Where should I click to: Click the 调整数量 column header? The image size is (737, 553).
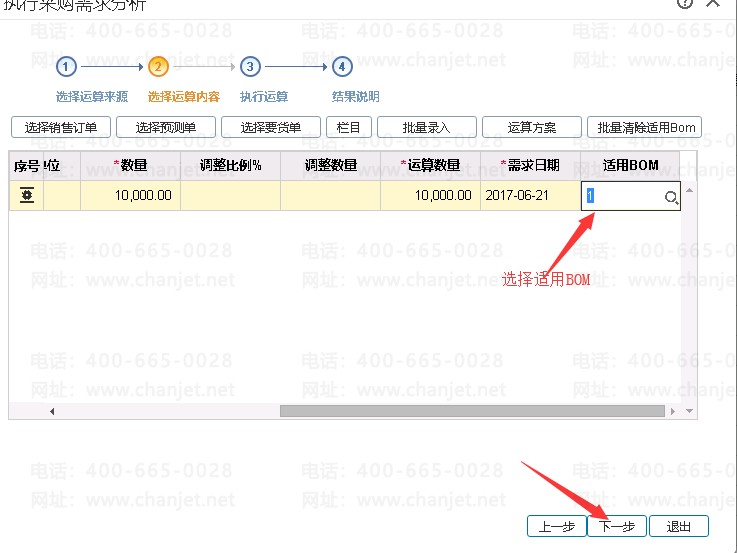330,166
